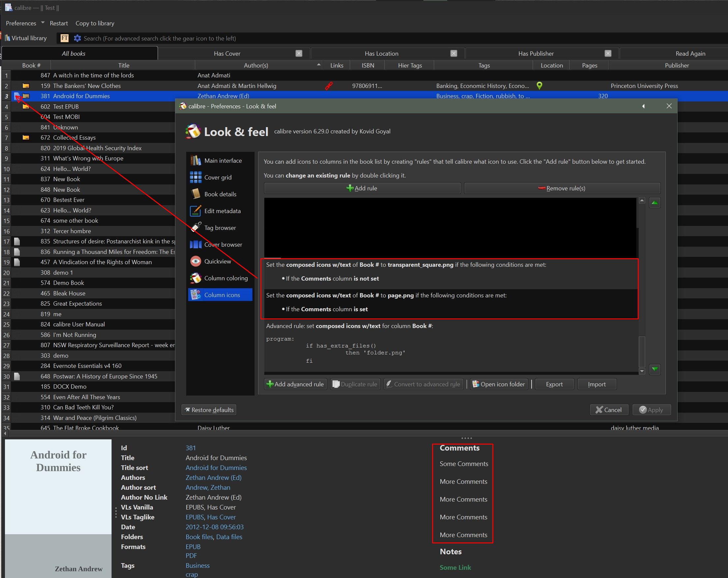Click folder icon in Test EPUB row
The image size is (728, 578).
click(x=26, y=107)
